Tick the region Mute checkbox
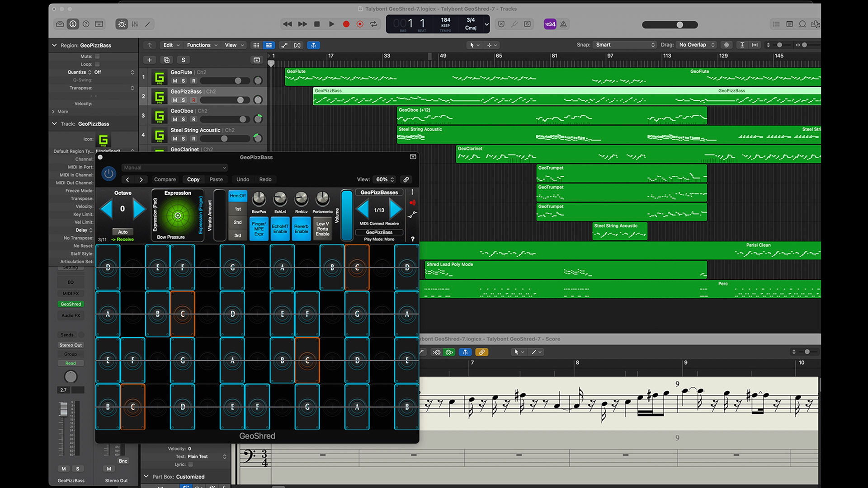The image size is (868, 488). click(97, 56)
